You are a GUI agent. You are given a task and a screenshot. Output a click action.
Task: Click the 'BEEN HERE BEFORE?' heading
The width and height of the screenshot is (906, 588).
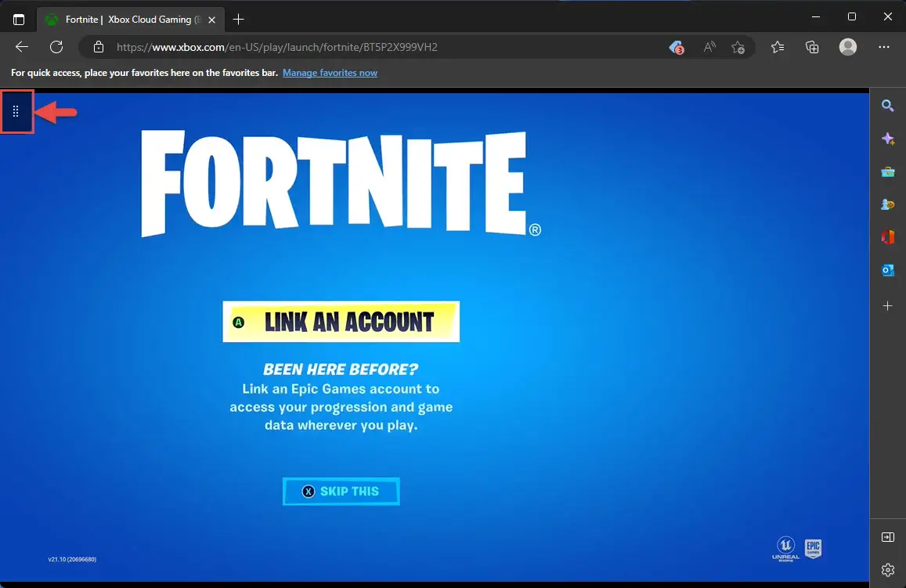click(341, 370)
